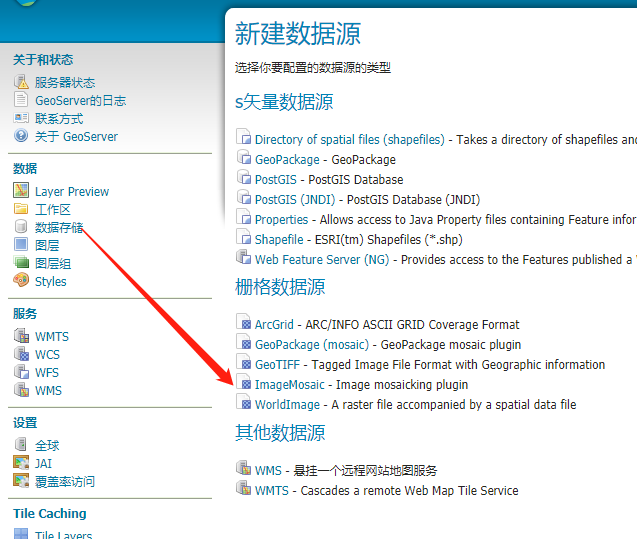Open JAI settings link
Viewport: 637px width, 539px height.
click(43, 463)
